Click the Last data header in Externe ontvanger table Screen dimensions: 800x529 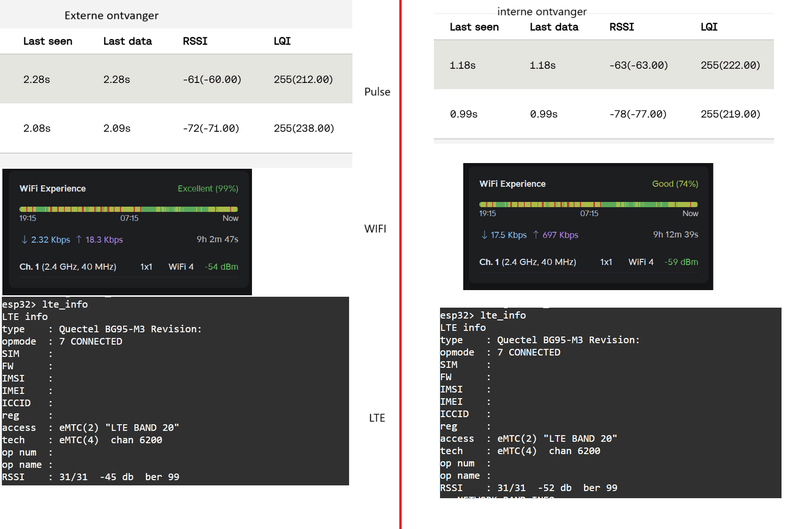point(127,41)
